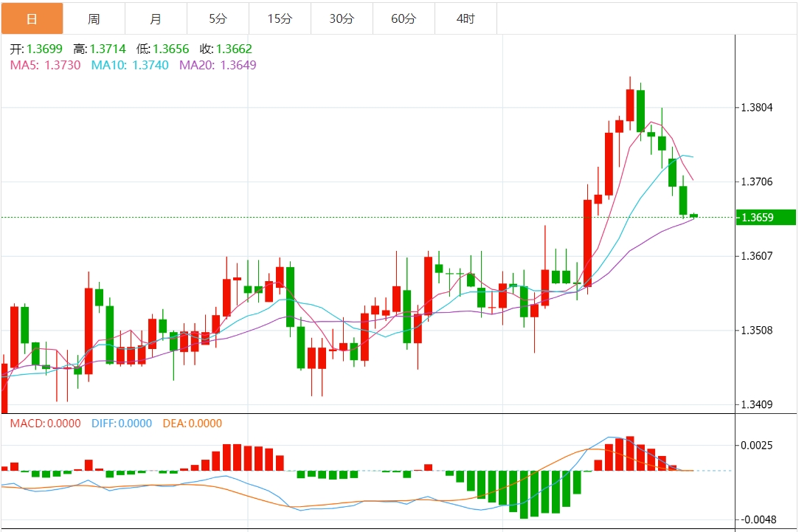Open the 15分 timeframe tab
Viewport: 810px width, 532px height.
click(x=280, y=18)
